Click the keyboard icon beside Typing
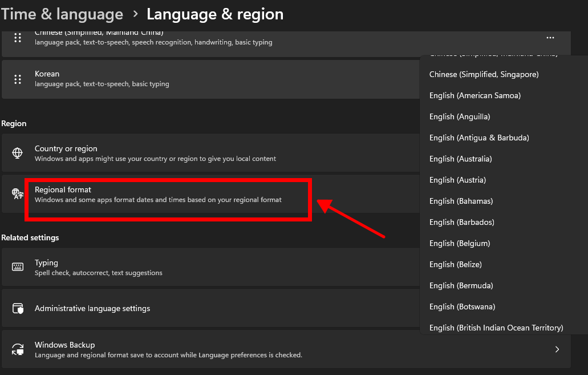Screen dimensions: 588x375 [18, 267]
